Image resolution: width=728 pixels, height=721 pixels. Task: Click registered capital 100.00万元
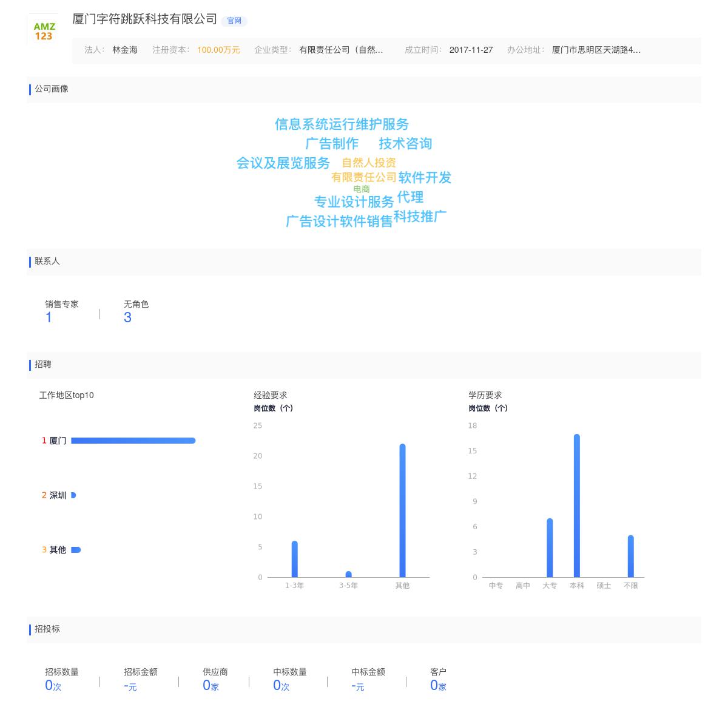click(218, 50)
